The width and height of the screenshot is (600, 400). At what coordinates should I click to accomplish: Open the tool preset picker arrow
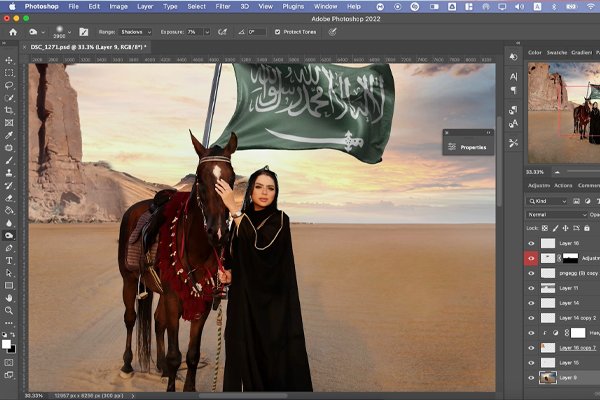coord(43,32)
